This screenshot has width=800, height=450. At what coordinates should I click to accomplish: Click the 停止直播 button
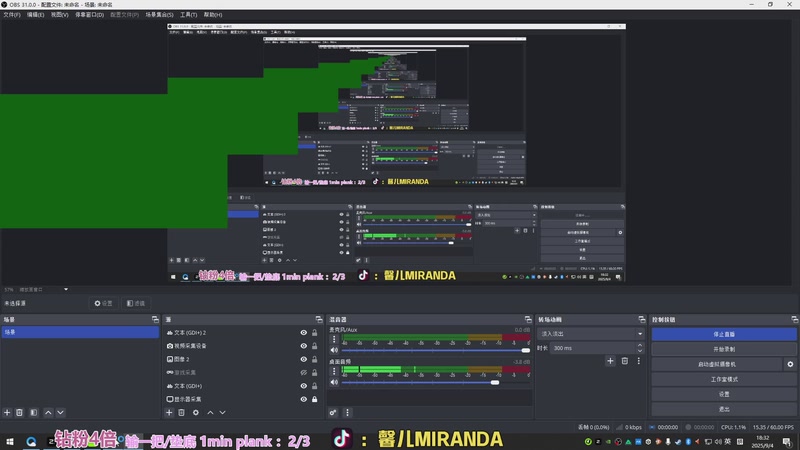(723, 334)
